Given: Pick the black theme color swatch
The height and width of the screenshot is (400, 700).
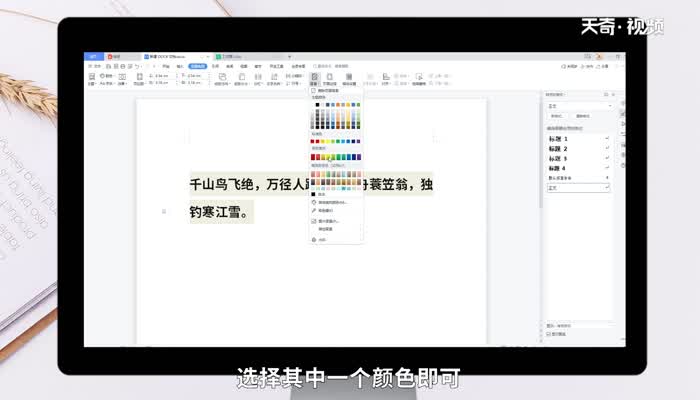Looking at the screenshot, I should (317, 104).
